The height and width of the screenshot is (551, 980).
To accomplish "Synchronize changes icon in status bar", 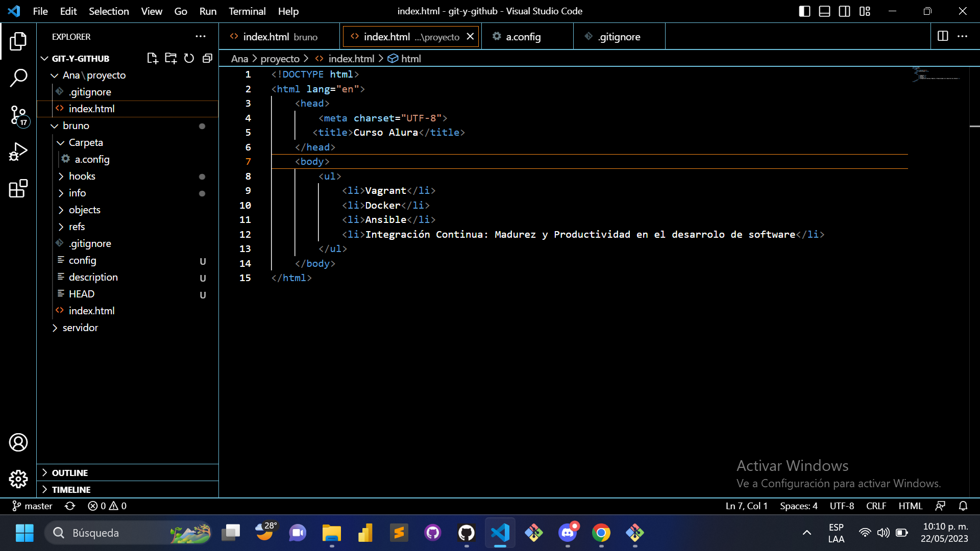I will [70, 506].
